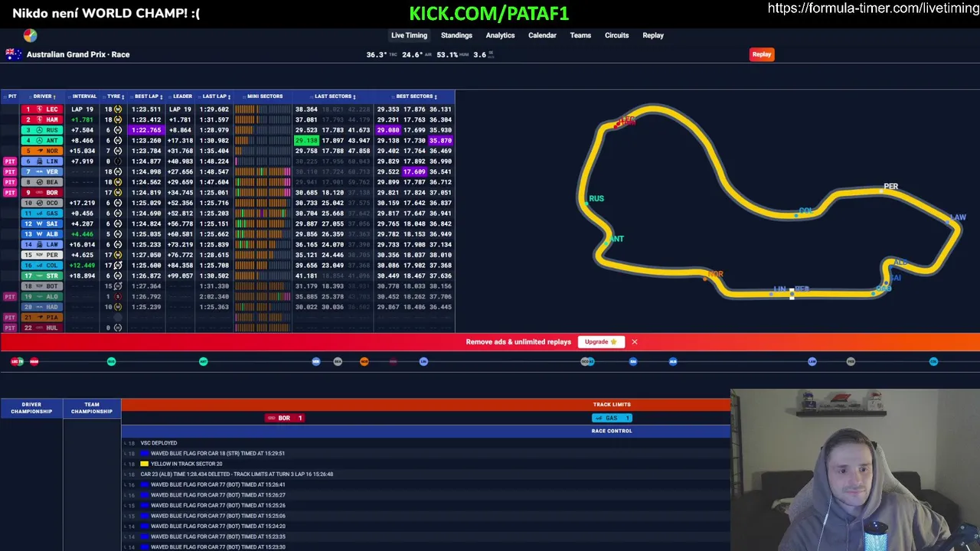Click the PIT indicator beside BOR
This screenshot has height=551, width=980.
10,192
